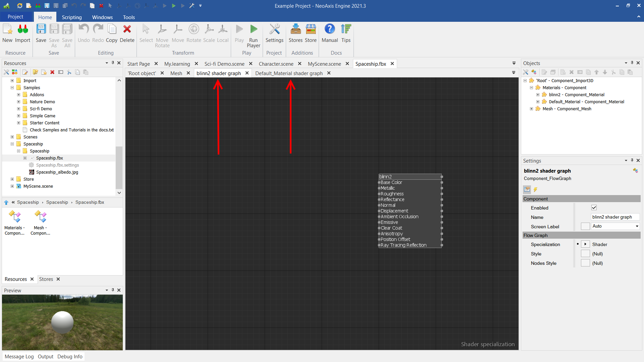This screenshot has width=644, height=362.
Task: Click the Delete icon in ribbon
Action: coord(127,30)
